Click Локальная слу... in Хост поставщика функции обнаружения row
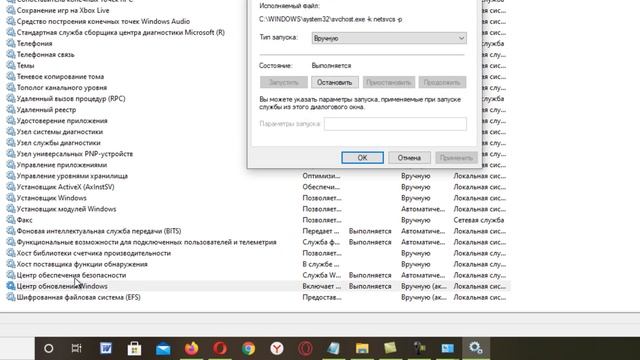The image size is (640, 360). [480, 264]
